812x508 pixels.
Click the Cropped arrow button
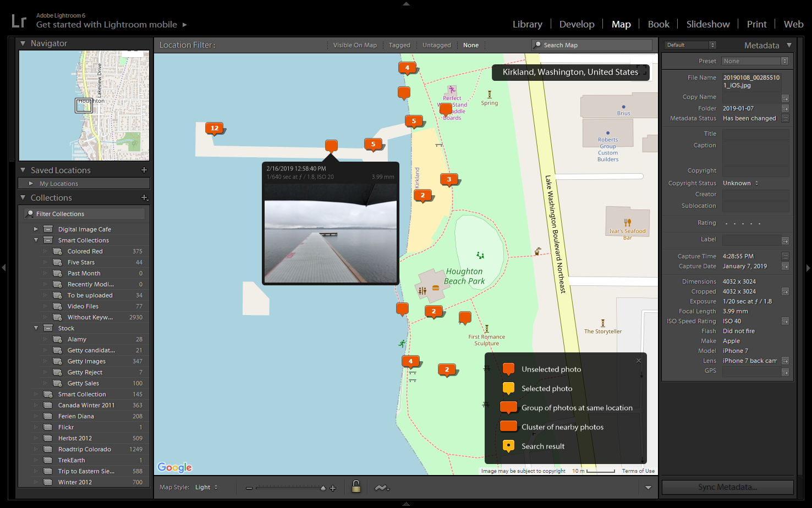785,291
